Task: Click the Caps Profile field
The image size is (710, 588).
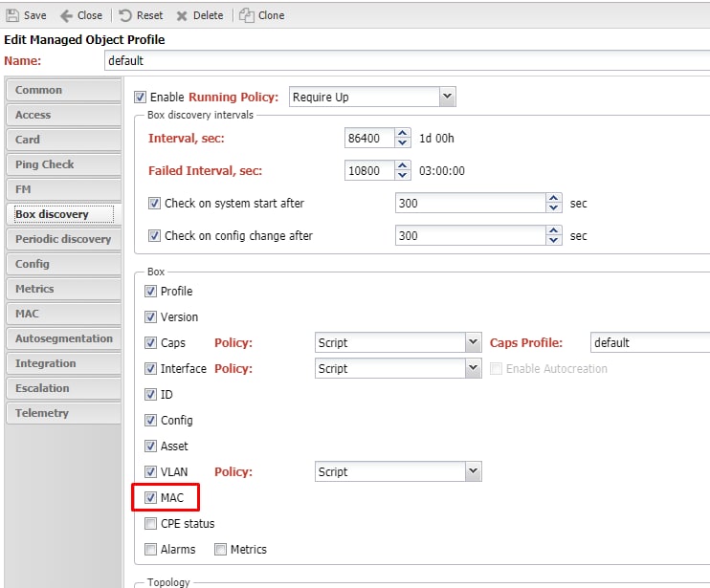Action: point(651,342)
